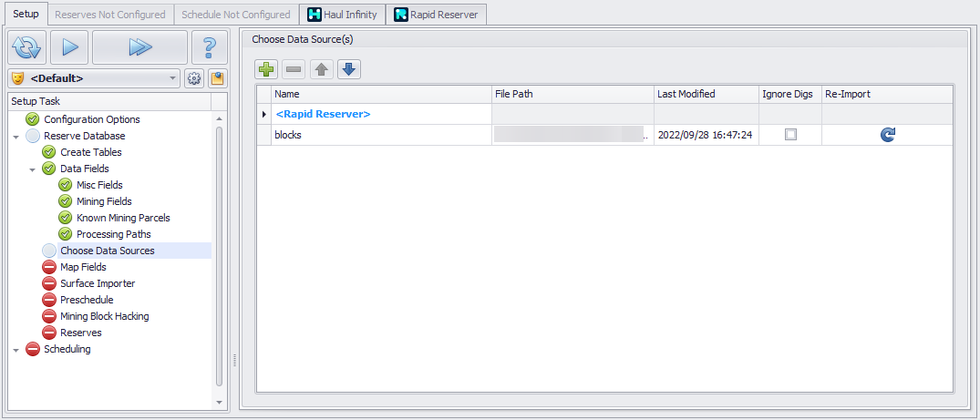
Task: Open the Default configuration dropdown
Action: 95,78
